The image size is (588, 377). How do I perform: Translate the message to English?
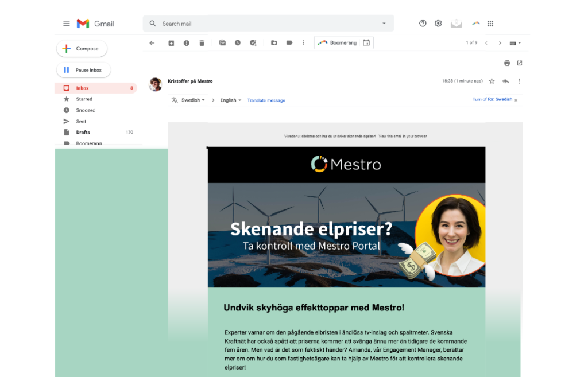click(266, 100)
